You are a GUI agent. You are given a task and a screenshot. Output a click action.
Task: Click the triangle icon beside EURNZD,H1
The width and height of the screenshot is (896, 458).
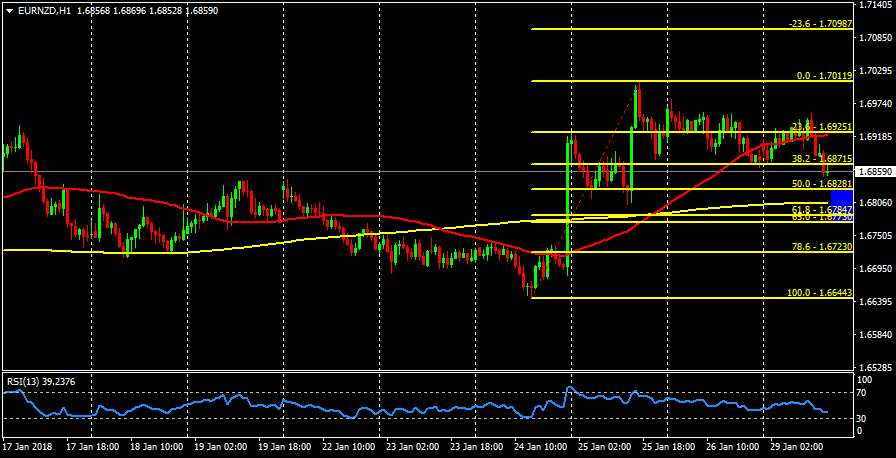(x=8, y=10)
